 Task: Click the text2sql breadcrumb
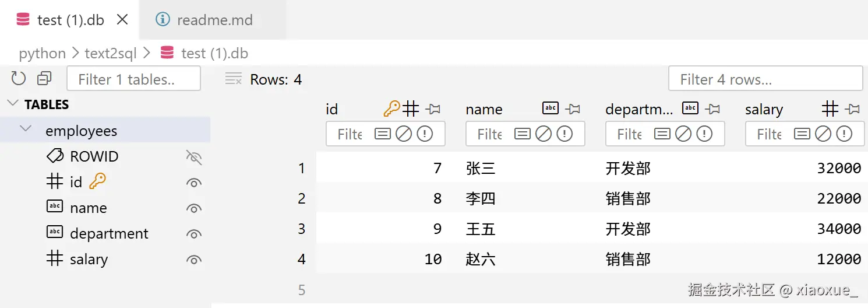(x=111, y=54)
